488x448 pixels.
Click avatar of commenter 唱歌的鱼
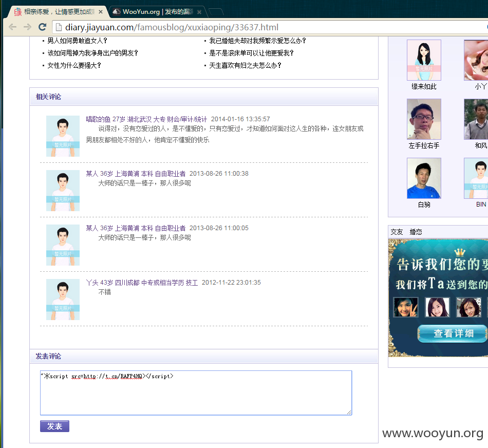[x=63, y=136]
